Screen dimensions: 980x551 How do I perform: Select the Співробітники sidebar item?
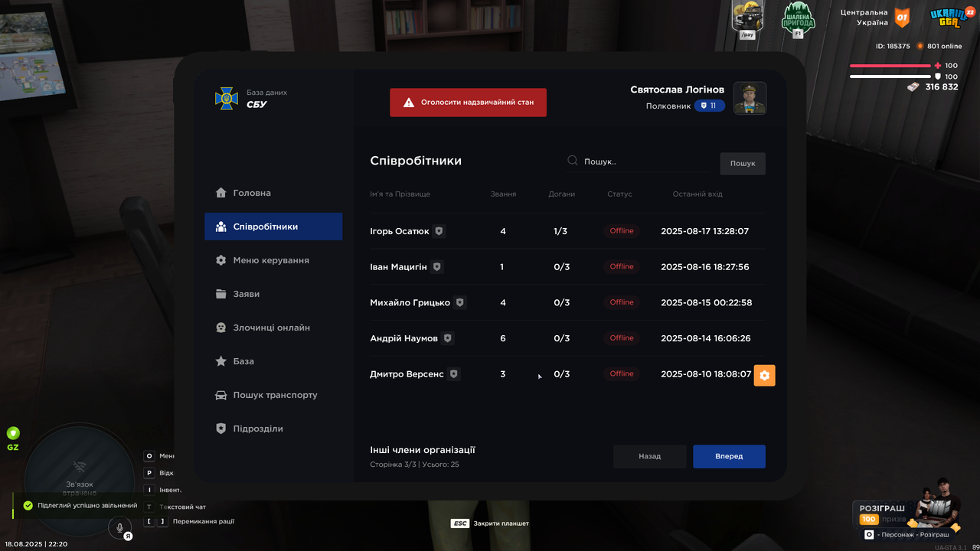pyautogui.click(x=273, y=227)
